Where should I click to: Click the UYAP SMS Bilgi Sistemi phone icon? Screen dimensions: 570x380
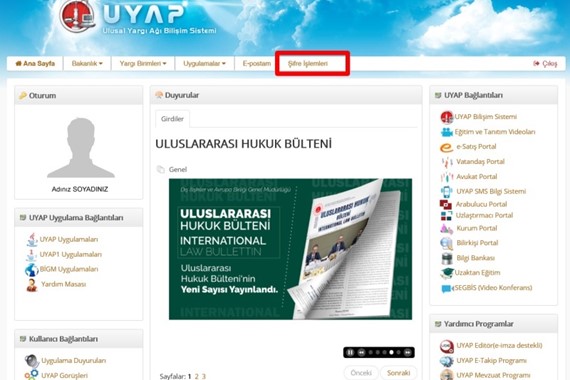click(x=446, y=192)
